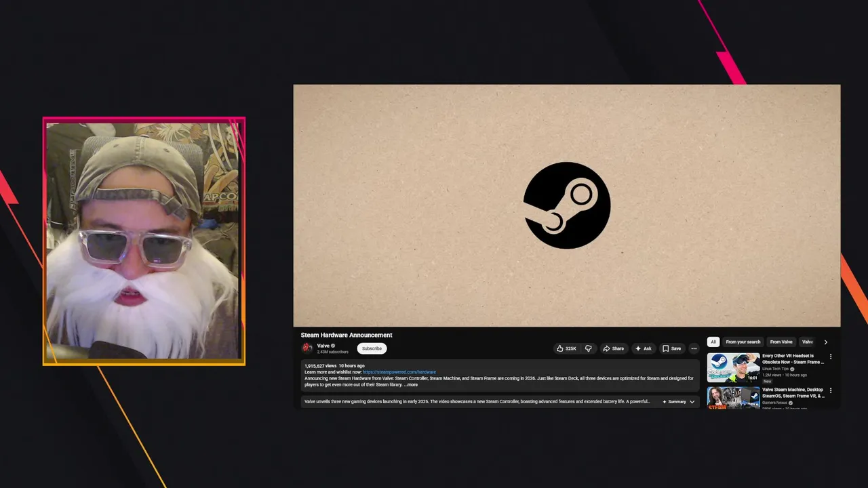Open Valve Steam Machine video thumbnail
The height and width of the screenshot is (488, 868).
pyautogui.click(x=733, y=397)
